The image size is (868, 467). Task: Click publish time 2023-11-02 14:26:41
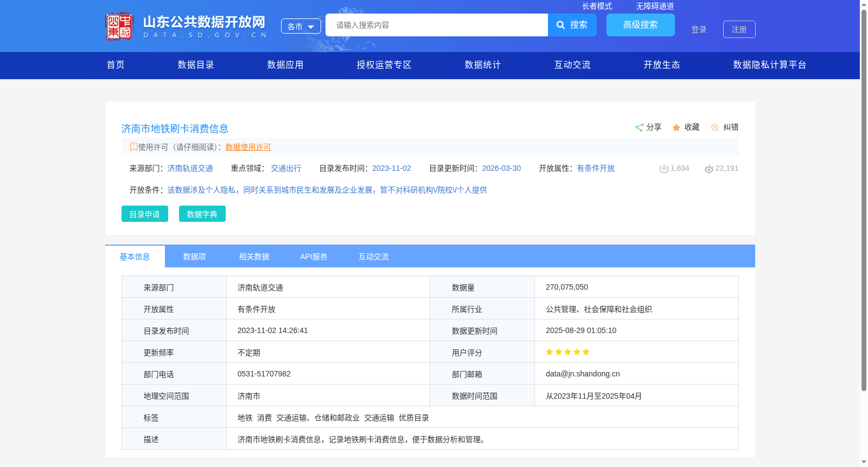(x=273, y=330)
